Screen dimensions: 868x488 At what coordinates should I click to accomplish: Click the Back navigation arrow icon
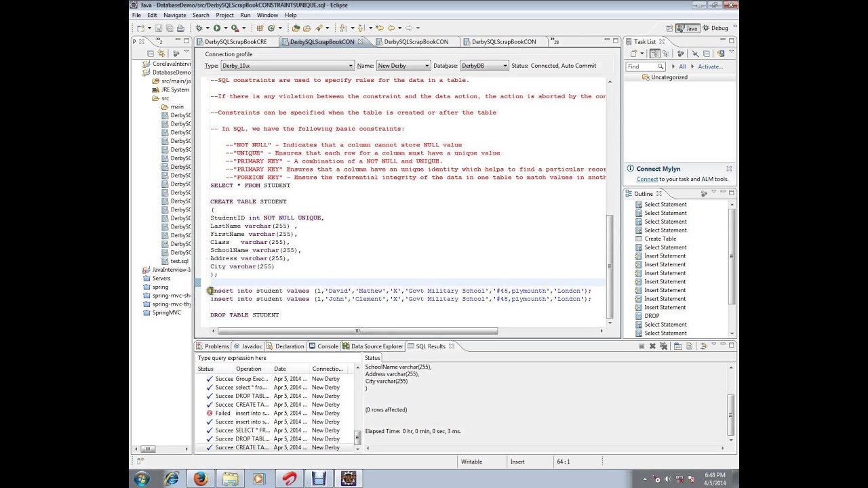pyautogui.click(x=391, y=28)
